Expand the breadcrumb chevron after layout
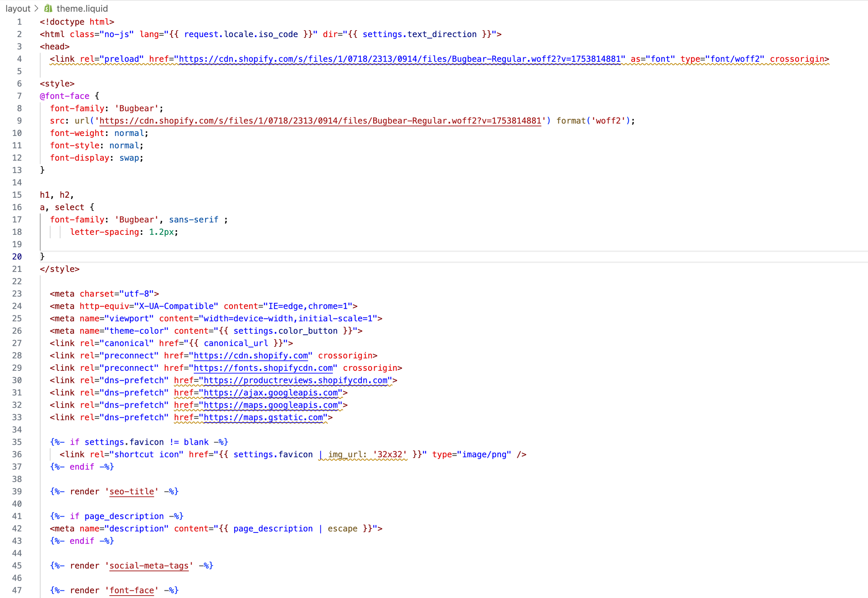Image resolution: width=868 pixels, height=598 pixels. pyautogui.click(x=36, y=8)
